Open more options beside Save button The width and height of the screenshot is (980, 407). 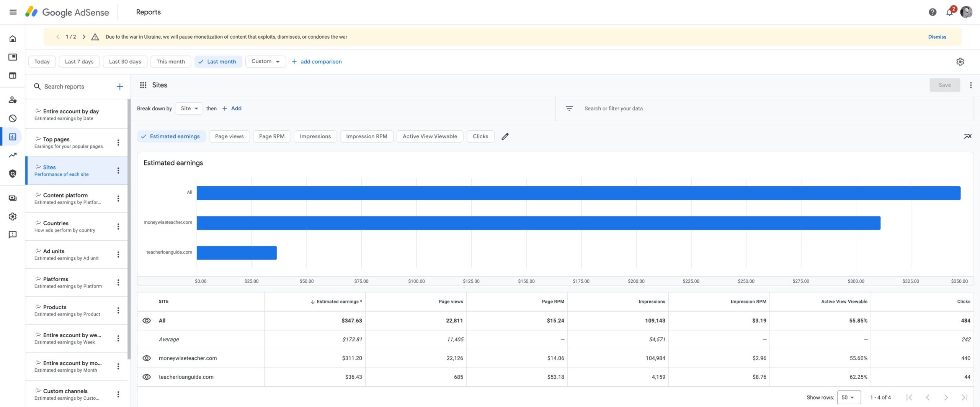(971, 85)
